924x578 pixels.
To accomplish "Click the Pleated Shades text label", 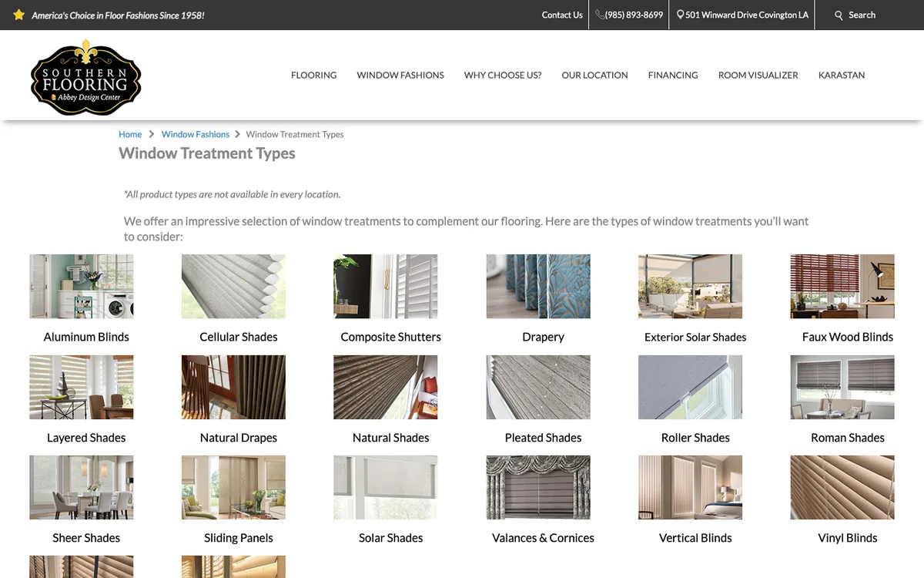I will [543, 438].
